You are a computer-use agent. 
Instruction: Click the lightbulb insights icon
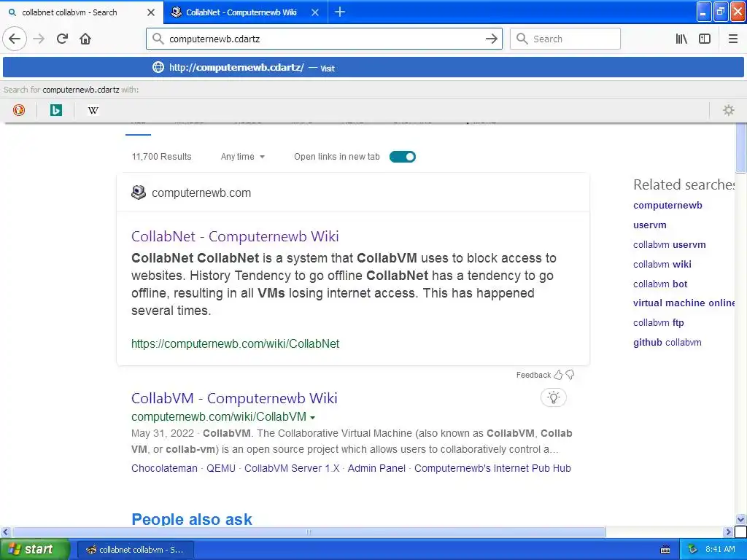pos(553,397)
